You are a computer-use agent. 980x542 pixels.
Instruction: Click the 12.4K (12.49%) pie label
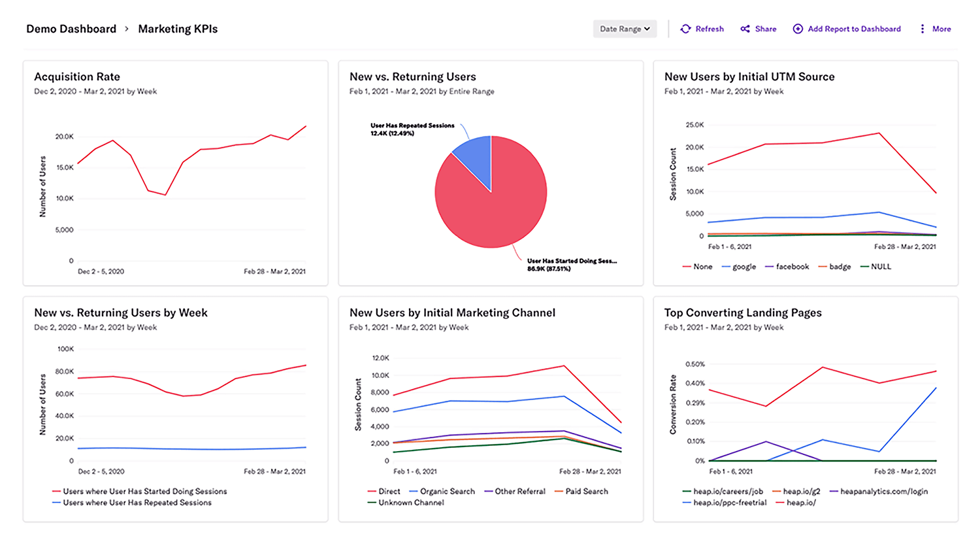click(x=392, y=133)
